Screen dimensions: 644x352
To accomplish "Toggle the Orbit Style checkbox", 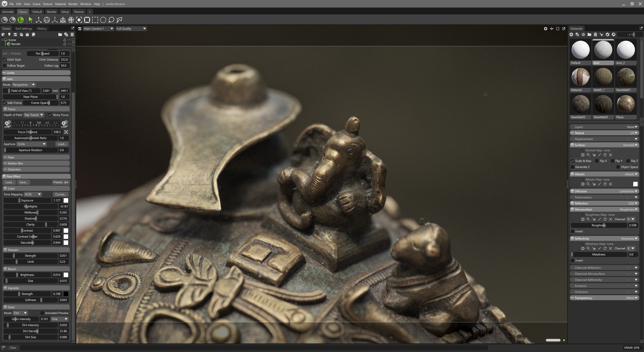I will point(5,60).
